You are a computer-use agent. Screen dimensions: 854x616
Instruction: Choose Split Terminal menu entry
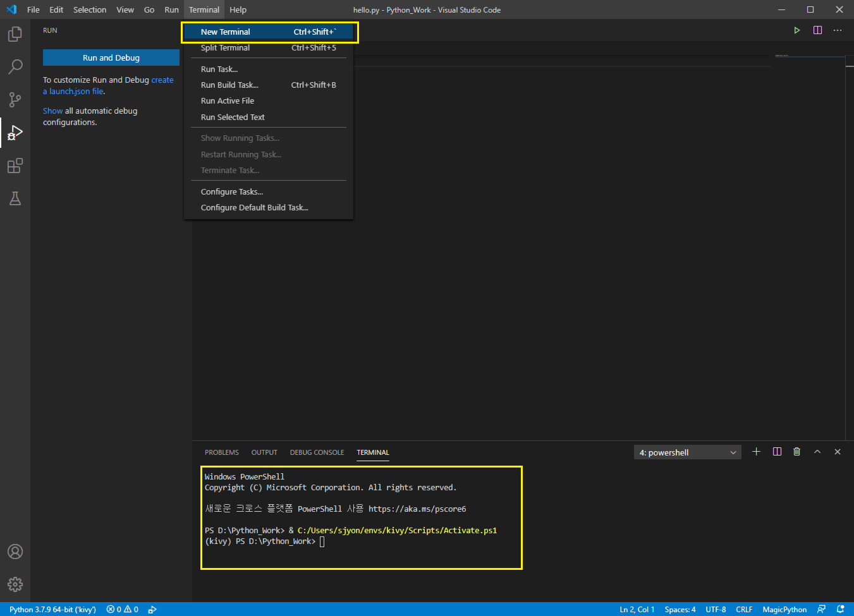click(x=268, y=48)
